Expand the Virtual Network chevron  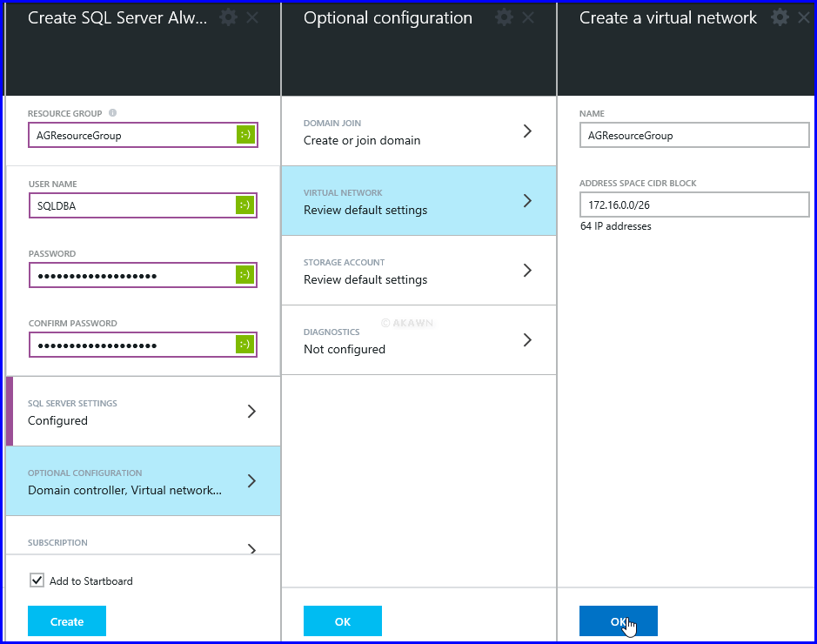527,201
